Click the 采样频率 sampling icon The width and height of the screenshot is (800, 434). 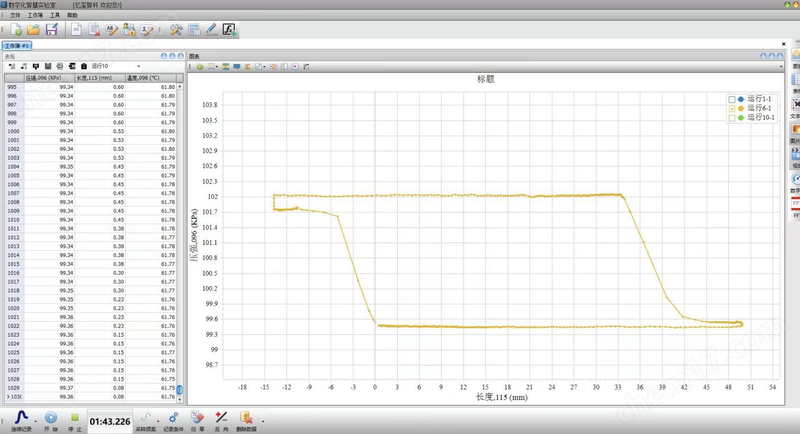[x=146, y=418]
